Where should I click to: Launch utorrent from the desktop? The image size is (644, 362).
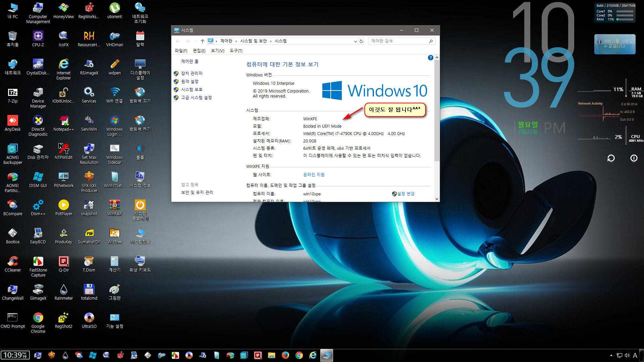coord(114,10)
